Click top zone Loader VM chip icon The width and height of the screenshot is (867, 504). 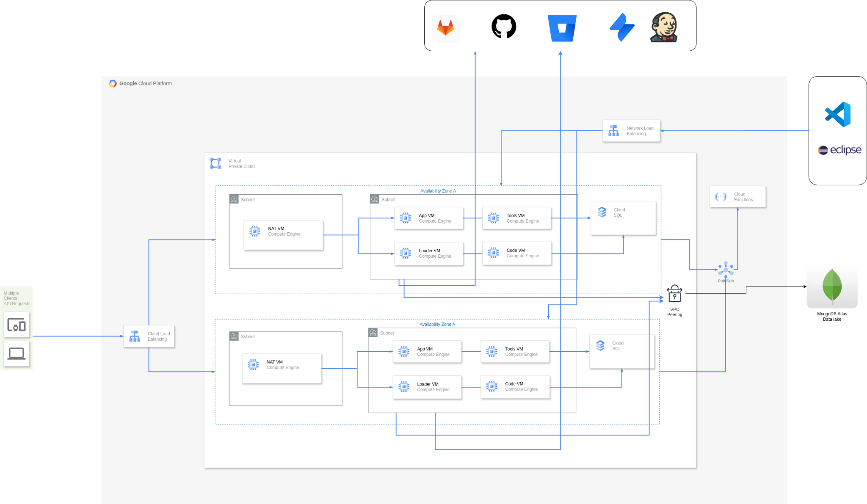(x=406, y=253)
